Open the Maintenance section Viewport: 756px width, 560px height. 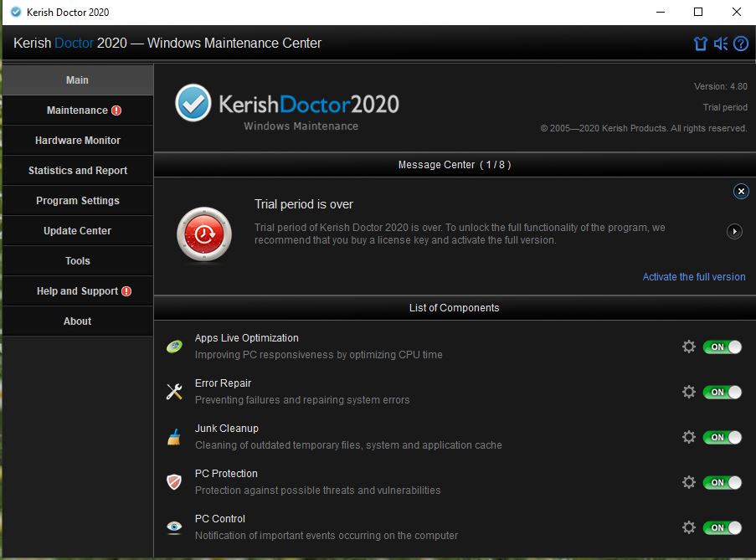[x=78, y=110]
